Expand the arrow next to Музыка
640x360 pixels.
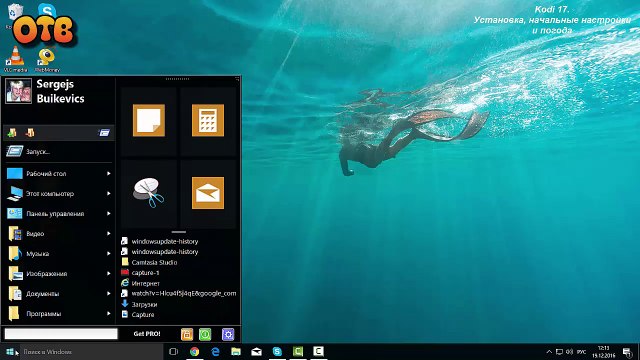[109, 253]
